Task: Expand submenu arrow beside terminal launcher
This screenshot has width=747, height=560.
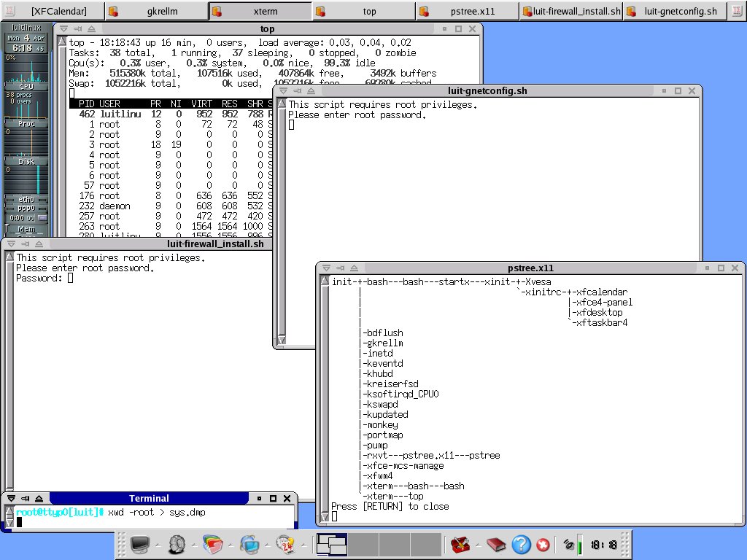Action: [x=158, y=545]
